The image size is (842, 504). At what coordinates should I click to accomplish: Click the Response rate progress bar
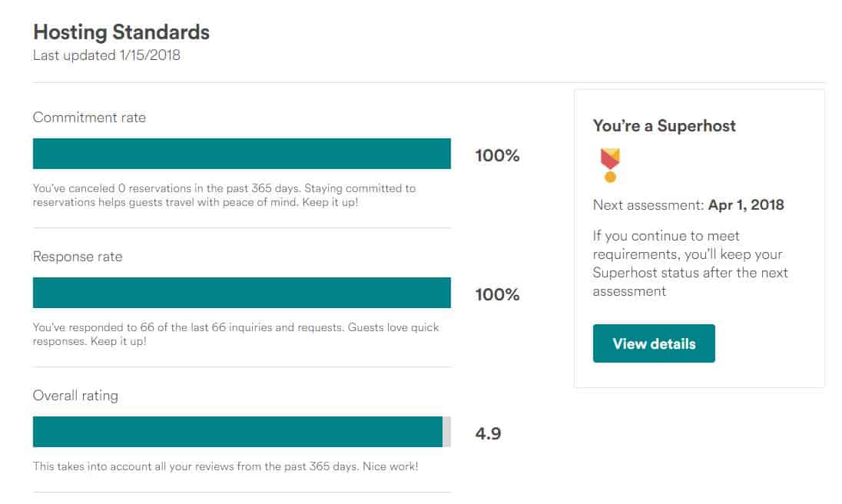242,293
